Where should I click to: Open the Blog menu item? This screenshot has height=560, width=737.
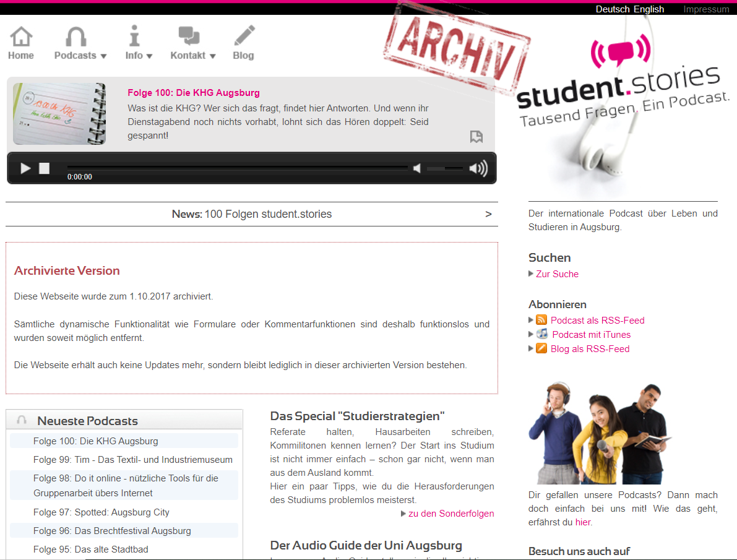(243, 56)
